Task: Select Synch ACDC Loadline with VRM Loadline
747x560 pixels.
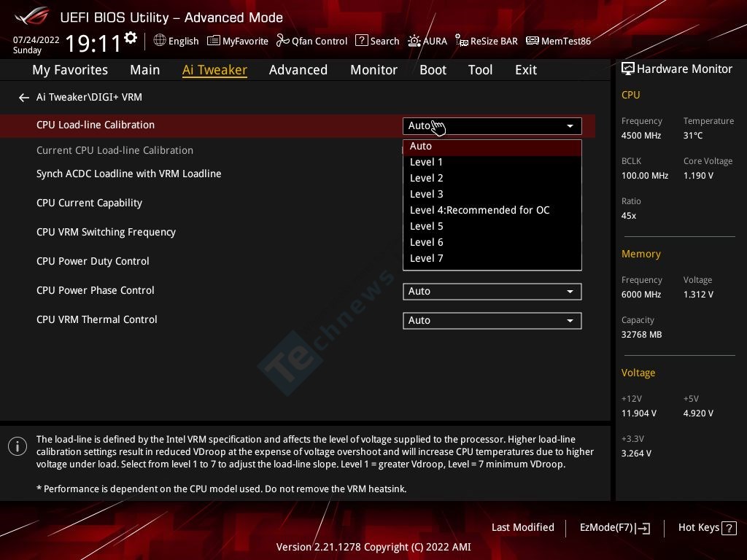Action: (128, 174)
